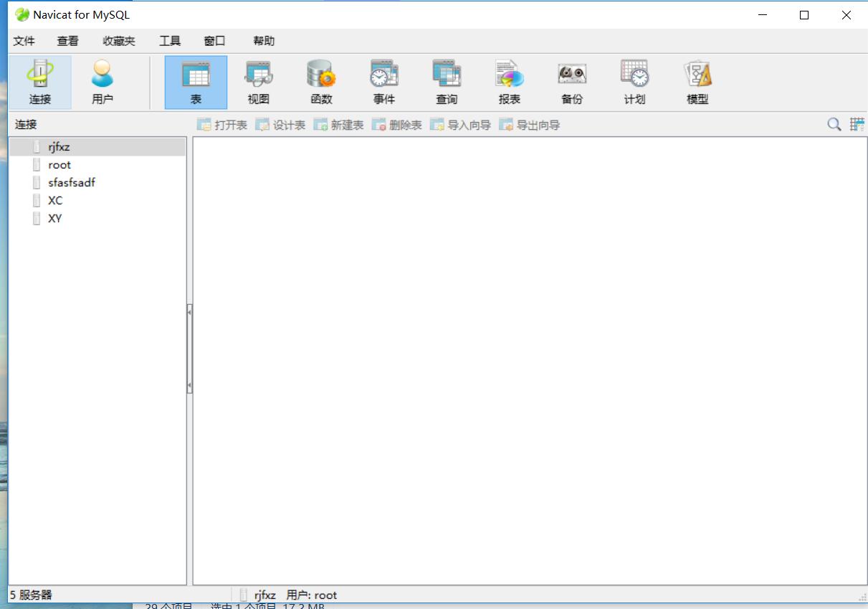This screenshot has height=609, width=868.
Task: Open the 工具 (Tools) menu
Action: tap(170, 41)
